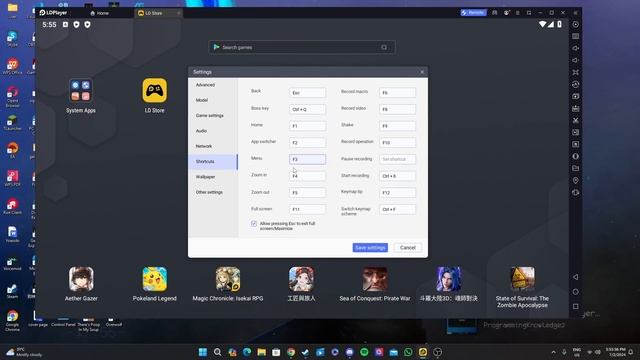
Task: Toggle Allow pressing Esc to exit full screen
Action: [x=254, y=224]
